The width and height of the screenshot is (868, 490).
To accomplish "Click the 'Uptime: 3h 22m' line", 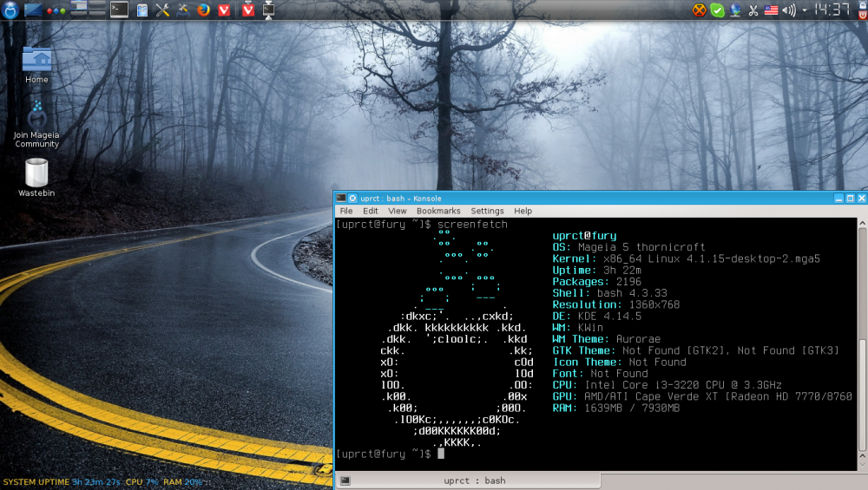I will pyautogui.click(x=596, y=271).
